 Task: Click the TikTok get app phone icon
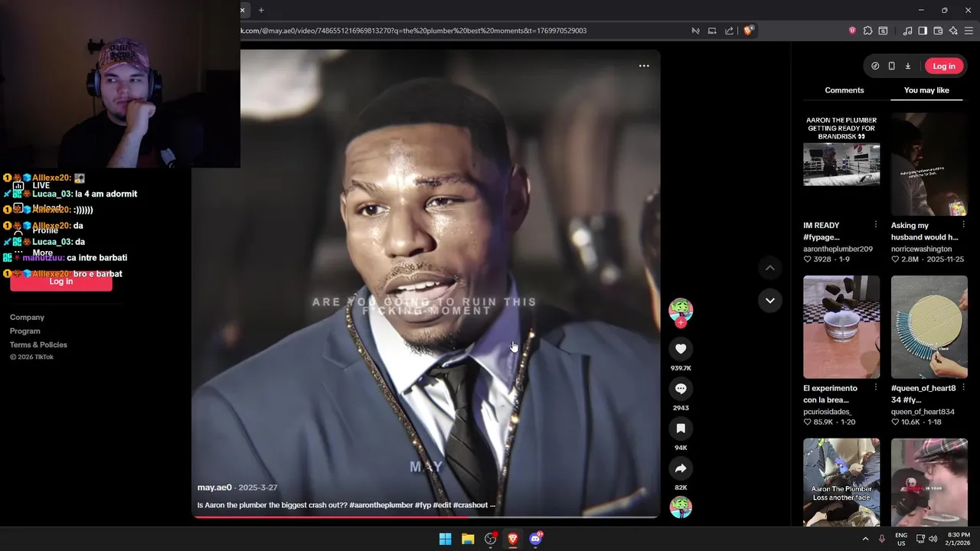point(891,66)
